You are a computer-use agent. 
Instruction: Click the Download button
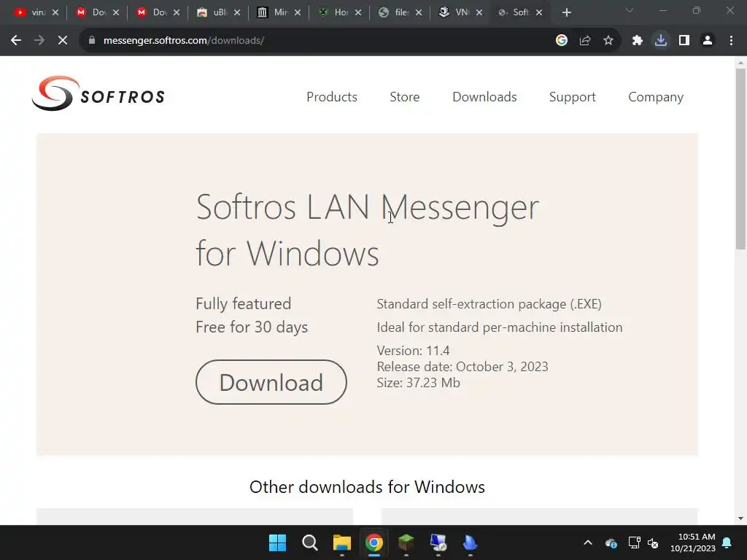pyautogui.click(x=271, y=382)
